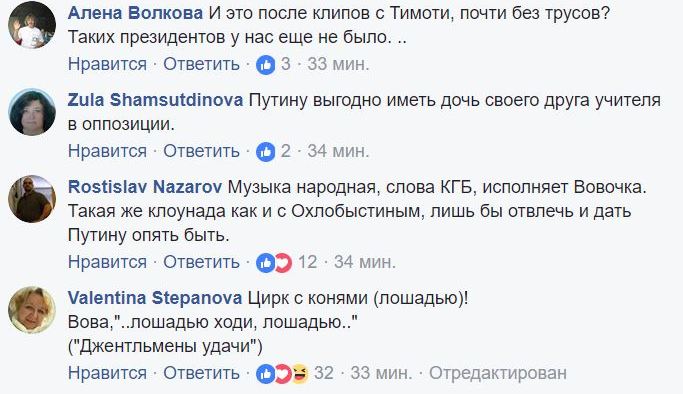View edit history via Отредактирован
The image size is (683, 394).
498,374
